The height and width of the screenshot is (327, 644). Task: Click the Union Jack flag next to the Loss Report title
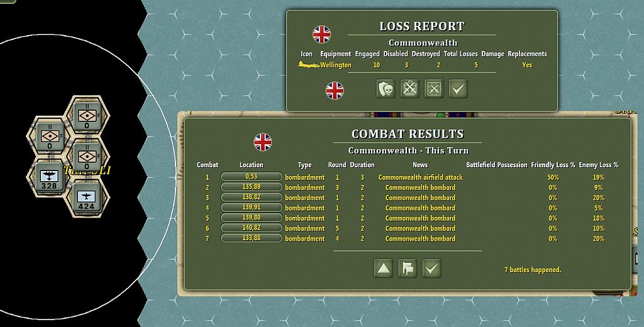(321, 34)
